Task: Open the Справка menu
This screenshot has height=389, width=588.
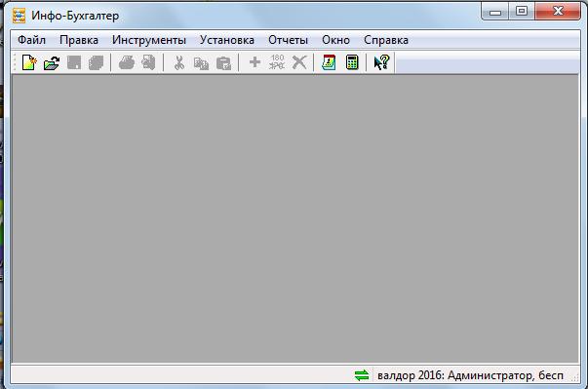Action: point(386,40)
